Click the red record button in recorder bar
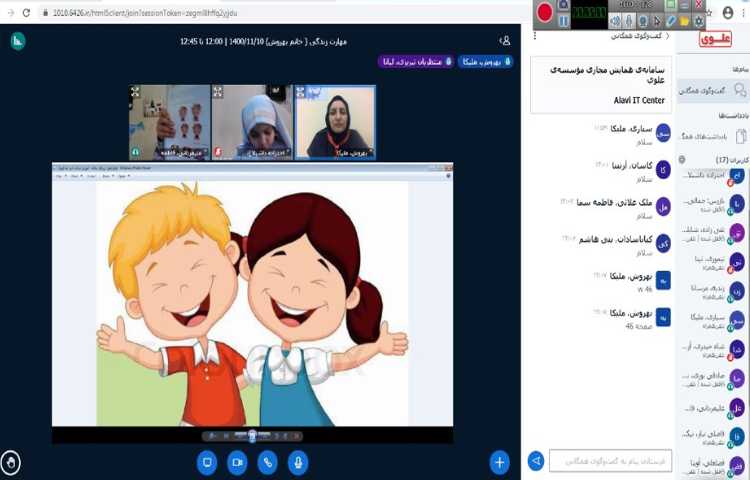 click(545, 12)
